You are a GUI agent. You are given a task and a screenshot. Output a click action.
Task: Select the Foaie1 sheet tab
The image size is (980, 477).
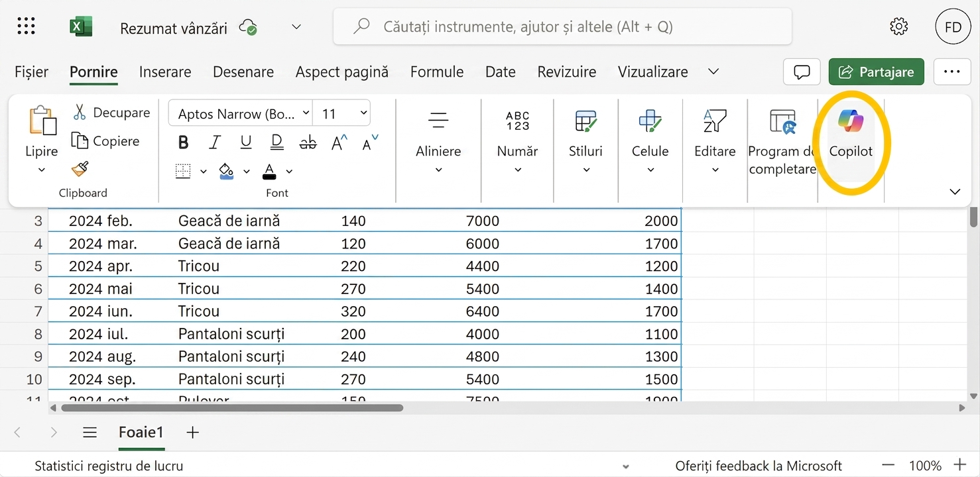(x=141, y=433)
